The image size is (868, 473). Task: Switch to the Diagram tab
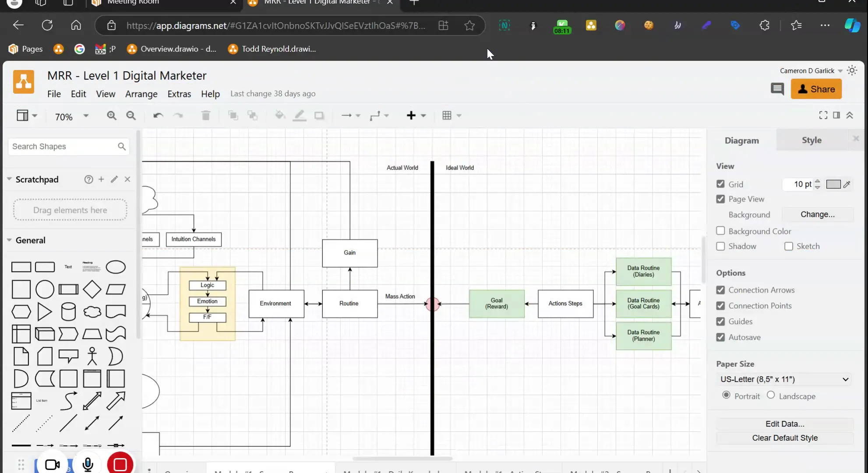coord(741,140)
